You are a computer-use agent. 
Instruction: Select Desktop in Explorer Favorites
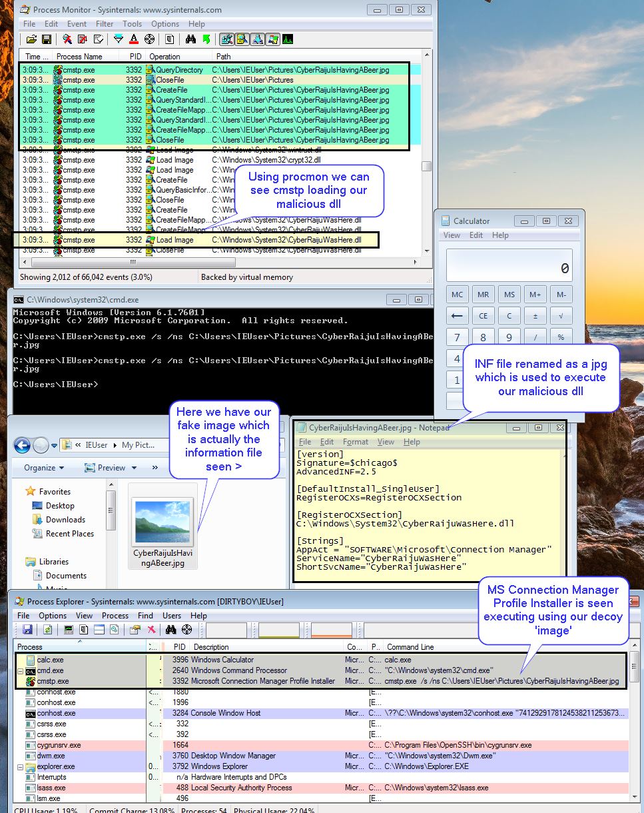click(60, 505)
